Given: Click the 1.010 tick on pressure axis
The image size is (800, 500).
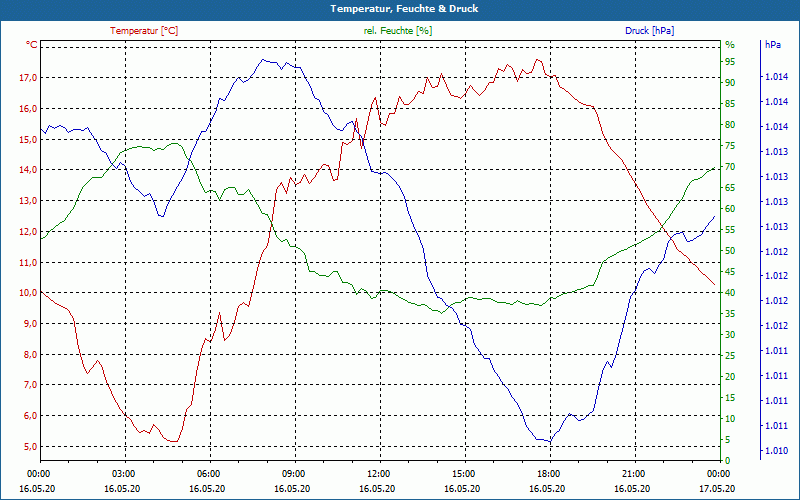Looking at the screenshot, I should point(776,451).
